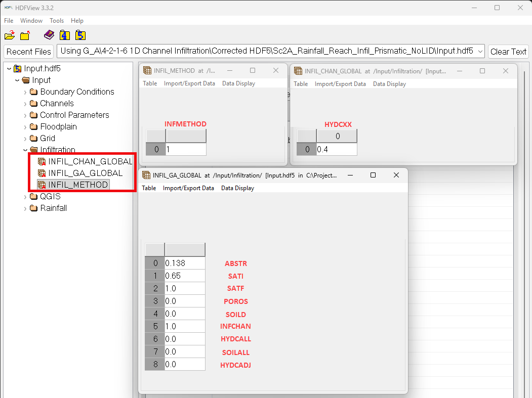
Task: Click the Input.hdf5 root file icon
Action: (17, 69)
